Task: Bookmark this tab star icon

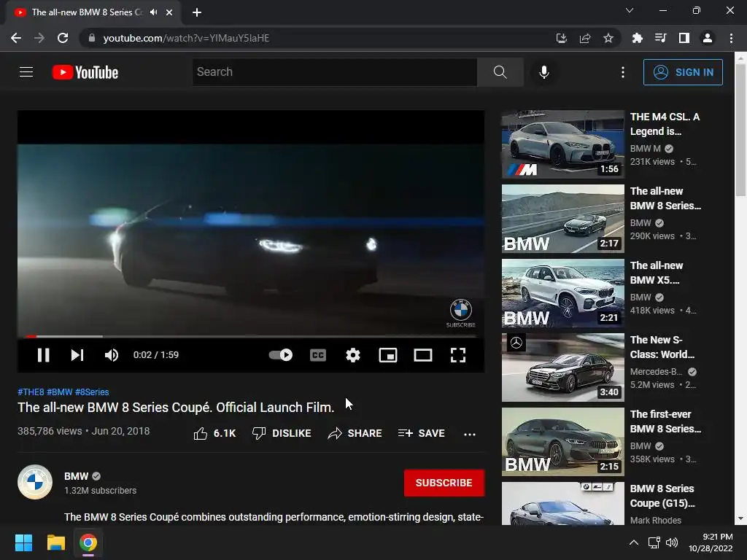Action: point(608,38)
